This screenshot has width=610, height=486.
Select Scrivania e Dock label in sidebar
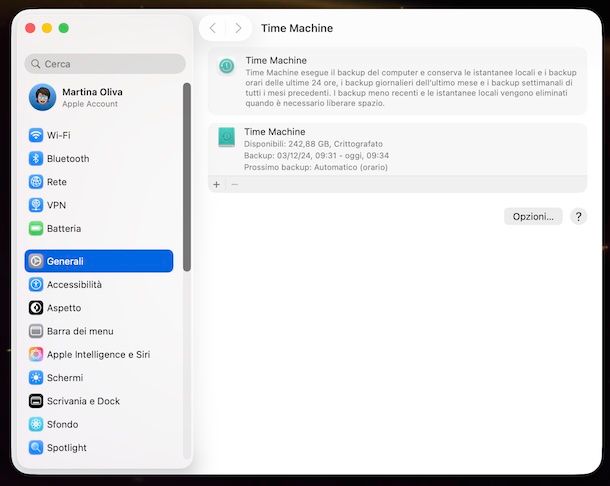[83, 401]
